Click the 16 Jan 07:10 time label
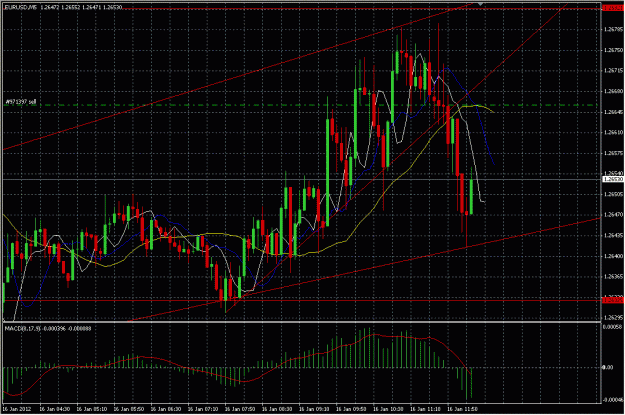The height and width of the screenshot is (415, 625). click(203, 409)
